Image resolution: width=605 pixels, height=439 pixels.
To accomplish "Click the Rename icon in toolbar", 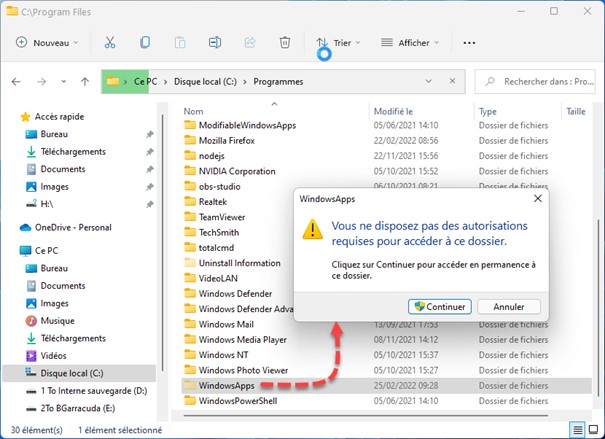I will point(215,43).
